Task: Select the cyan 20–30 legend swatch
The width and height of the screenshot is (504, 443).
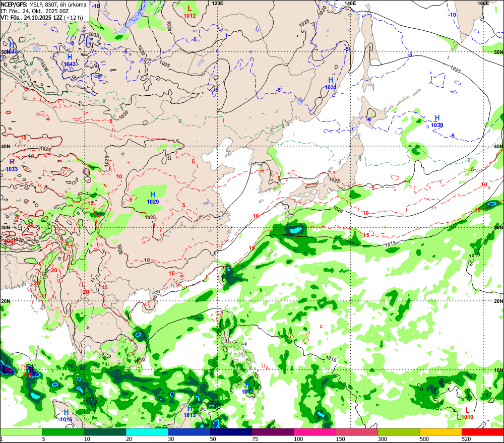Action: click(147, 432)
